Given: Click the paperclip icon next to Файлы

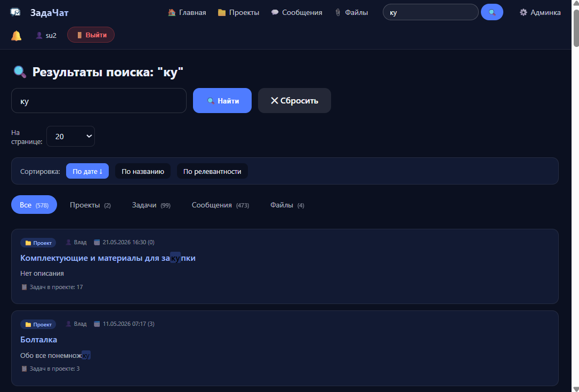Looking at the screenshot, I should click(337, 13).
